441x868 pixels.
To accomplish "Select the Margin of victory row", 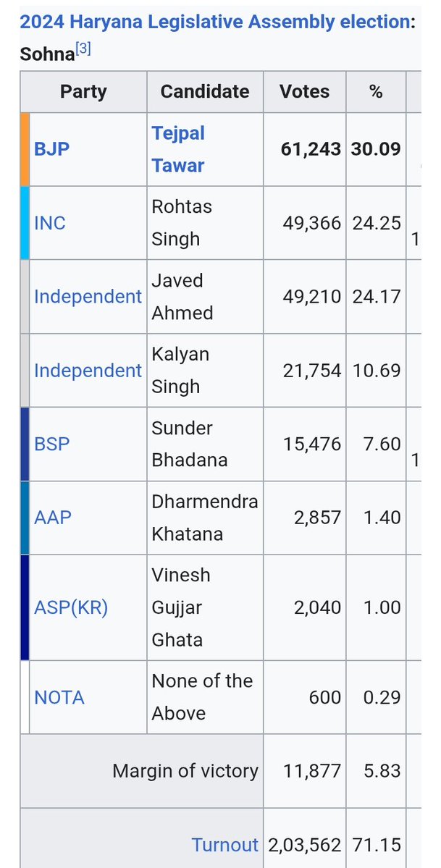I will click(220, 770).
